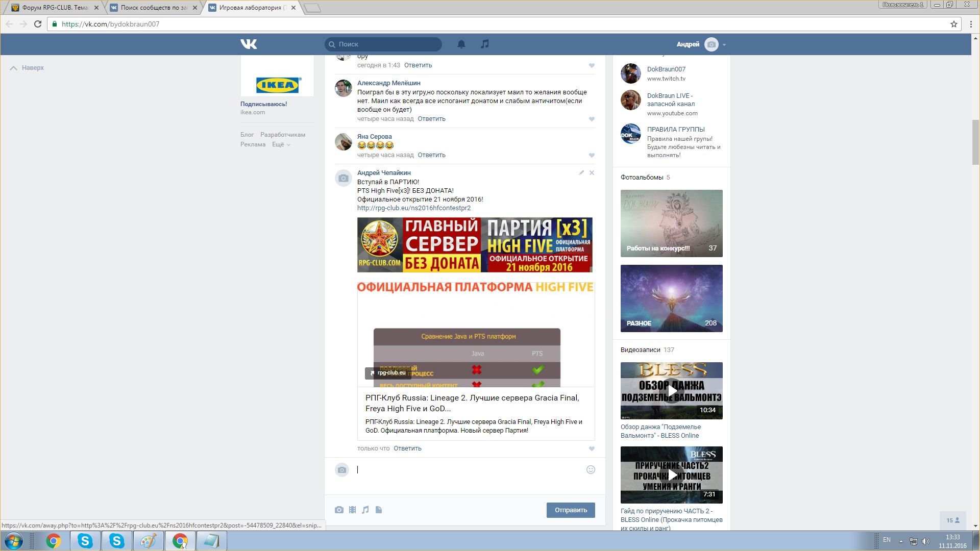Image resolution: width=980 pixels, height=551 pixels.
Task: Switch to Форум RPG-CLUB browser tab
Action: click(x=55, y=8)
